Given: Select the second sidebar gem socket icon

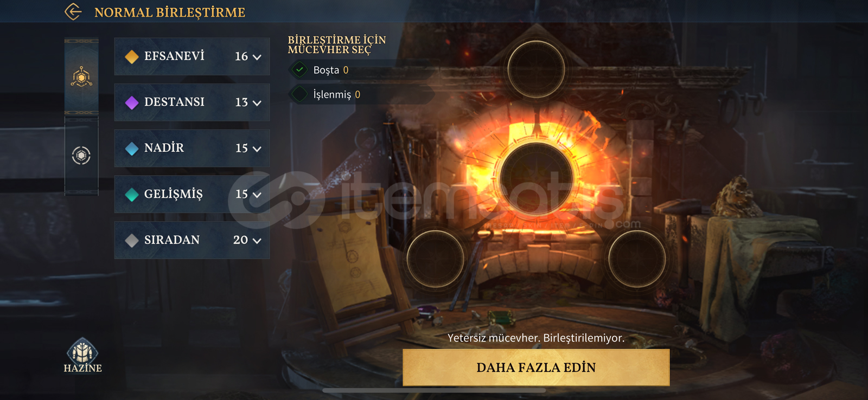Looking at the screenshot, I should tap(81, 156).
